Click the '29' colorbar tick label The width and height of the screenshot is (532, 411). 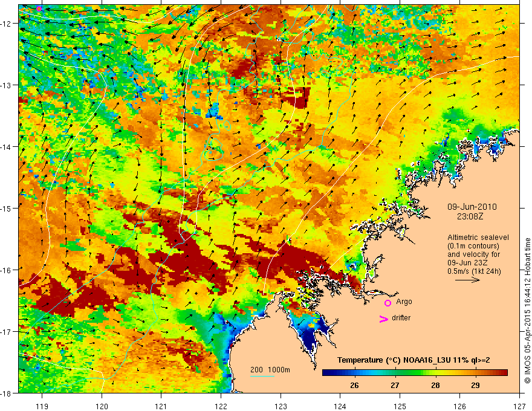(x=475, y=385)
